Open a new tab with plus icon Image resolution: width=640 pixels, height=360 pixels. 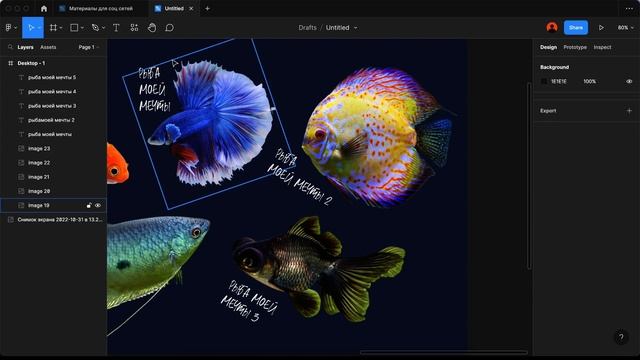(207, 9)
